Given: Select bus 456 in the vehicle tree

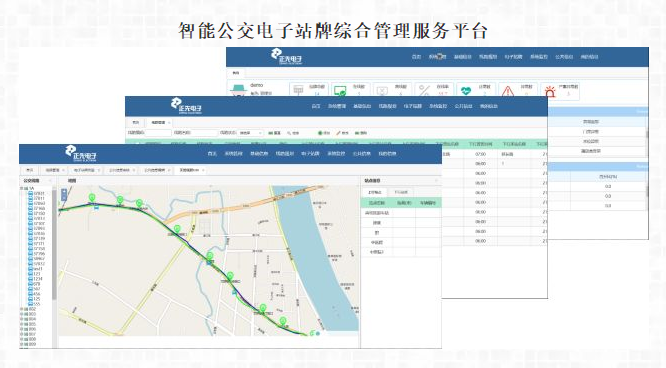Looking at the screenshot, I should [34, 294].
